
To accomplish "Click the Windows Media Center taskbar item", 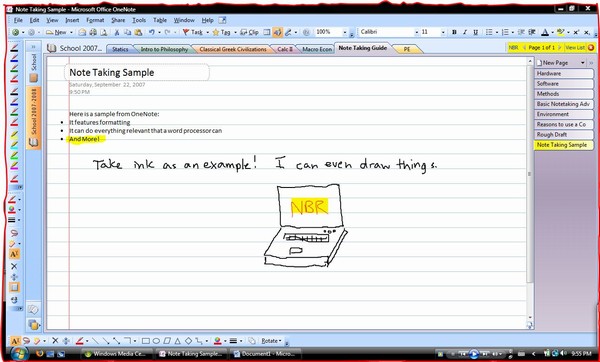I will click(116, 354).
